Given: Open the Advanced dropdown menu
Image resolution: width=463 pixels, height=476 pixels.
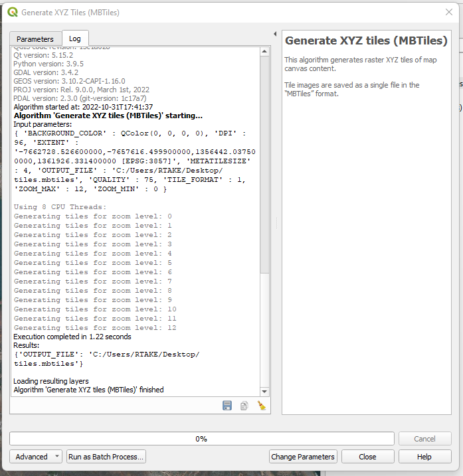Looking at the screenshot, I should tap(36, 457).
